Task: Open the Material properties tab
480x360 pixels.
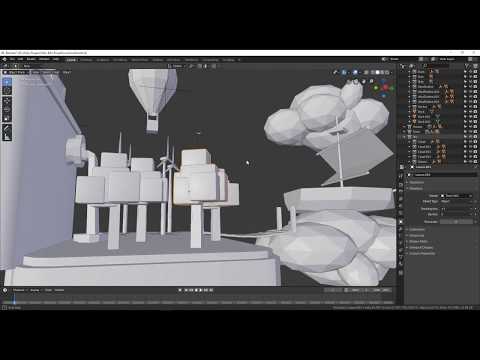Action: pyautogui.click(x=401, y=264)
